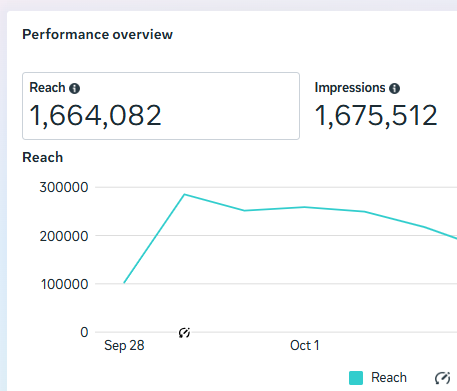457x391 pixels.
Task: Click the 300000 y-axis value
Action: coord(64,187)
